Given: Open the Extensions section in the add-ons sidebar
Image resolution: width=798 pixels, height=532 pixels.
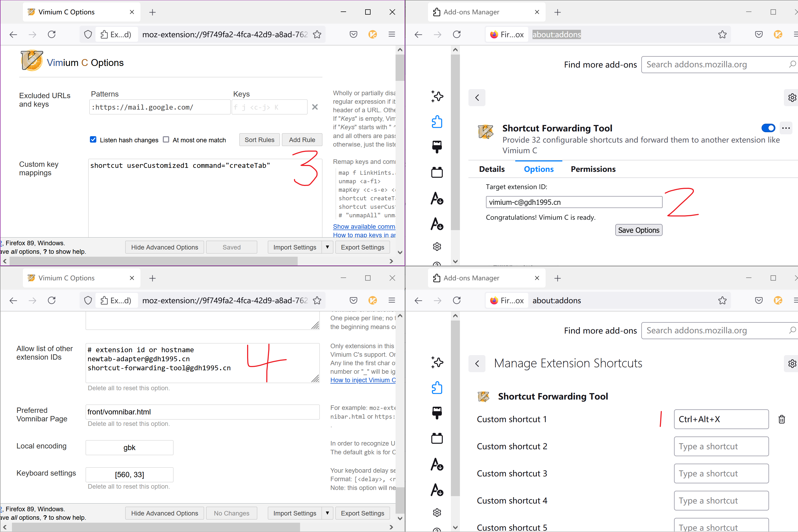Looking at the screenshot, I should [x=437, y=122].
